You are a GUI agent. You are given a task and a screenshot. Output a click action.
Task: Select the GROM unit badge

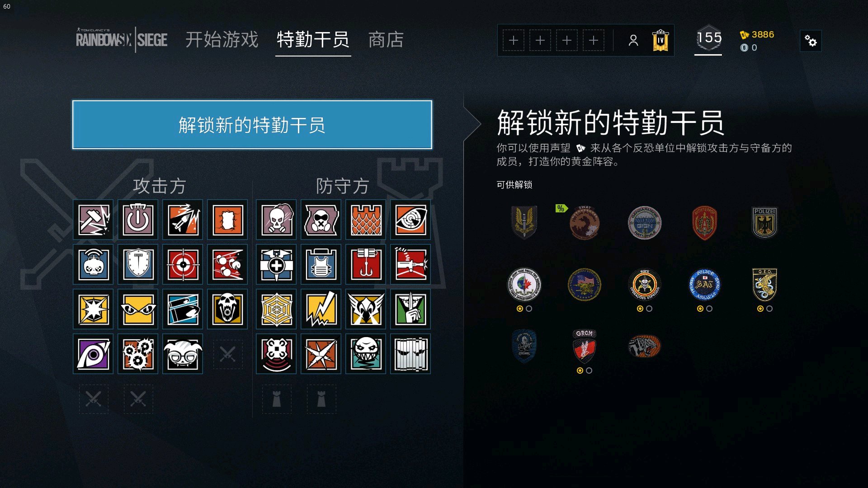[x=585, y=347]
